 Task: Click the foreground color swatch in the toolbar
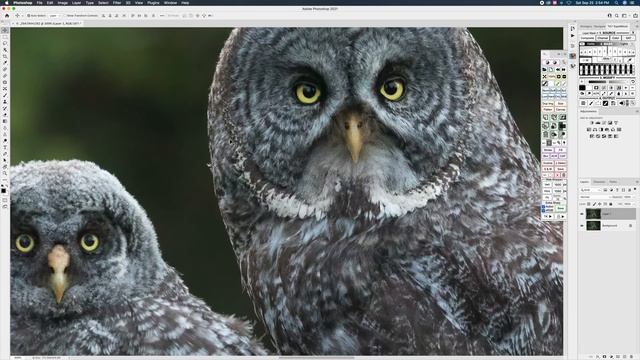3,191
